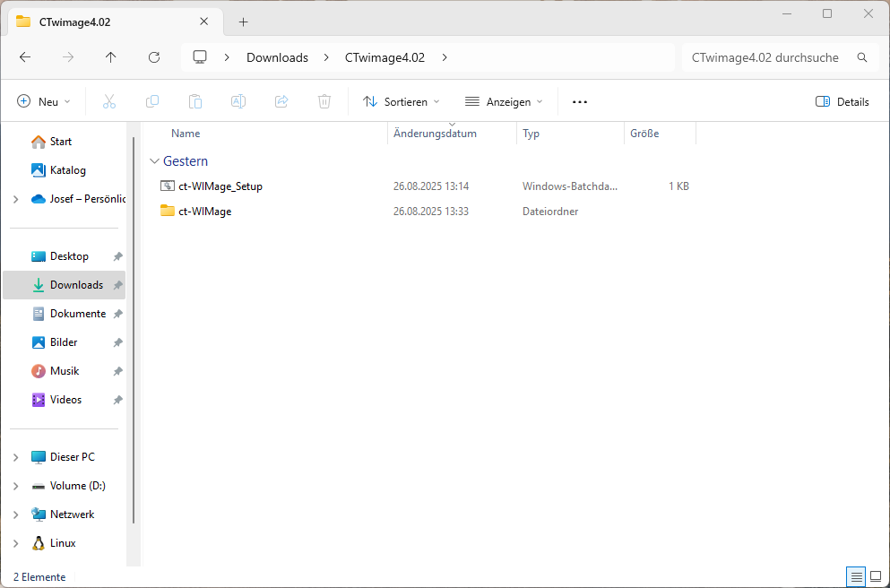The image size is (890, 588).
Task: Open the Sortieren dropdown
Action: click(402, 102)
